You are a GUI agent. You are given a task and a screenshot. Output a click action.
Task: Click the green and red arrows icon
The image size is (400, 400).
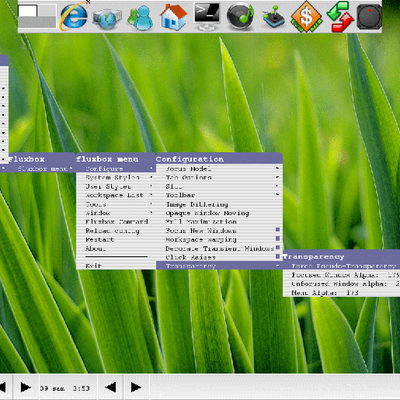click(x=340, y=17)
